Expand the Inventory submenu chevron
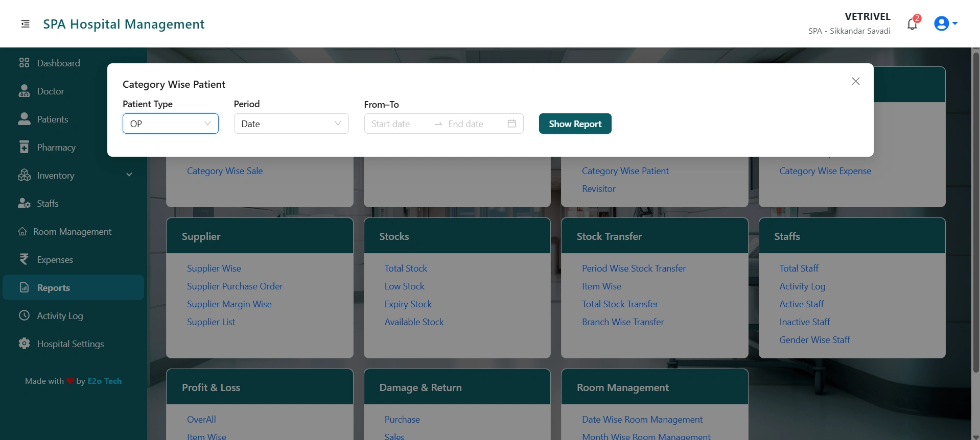The image size is (980, 440). pos(129,175)
